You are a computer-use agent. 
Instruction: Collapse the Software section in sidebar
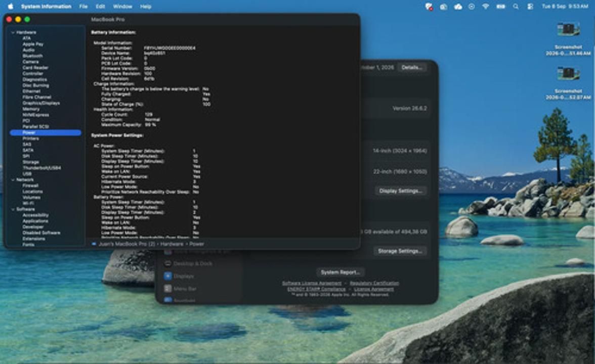click(x=13, y=209)
